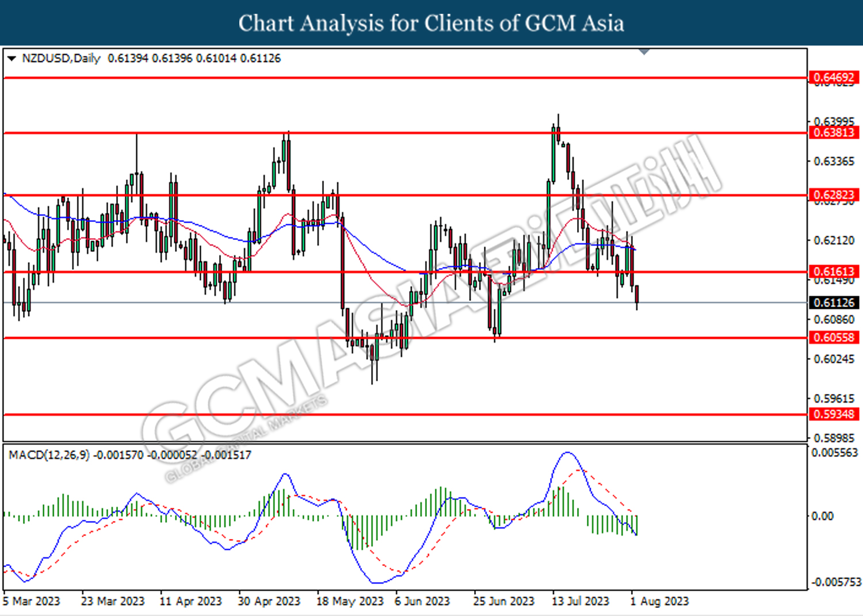Image resolution: width=863 pixels, height=616 pixels.
Task: Click the MACD(12,26,9) indicator label
Action: 49,455
